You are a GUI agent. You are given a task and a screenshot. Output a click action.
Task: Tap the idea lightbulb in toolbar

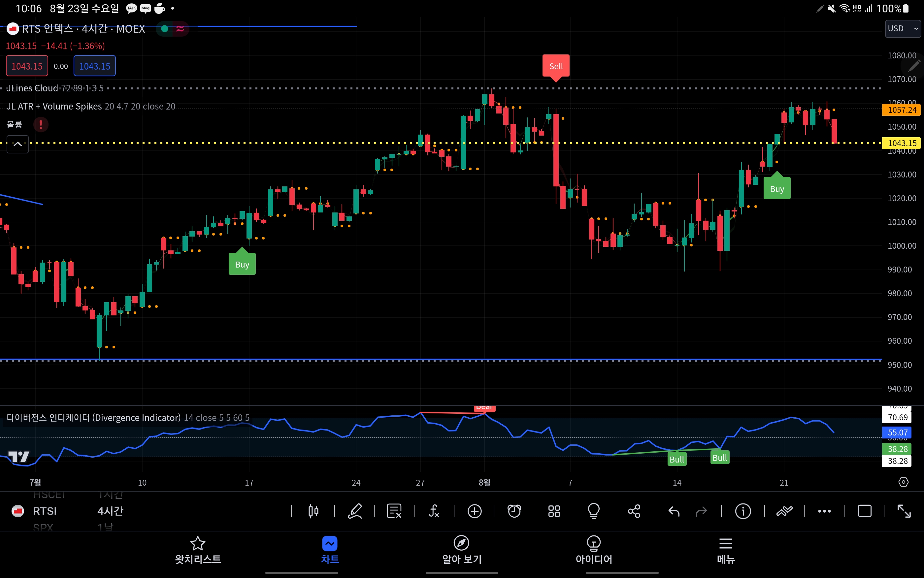(x=594, y=511)
